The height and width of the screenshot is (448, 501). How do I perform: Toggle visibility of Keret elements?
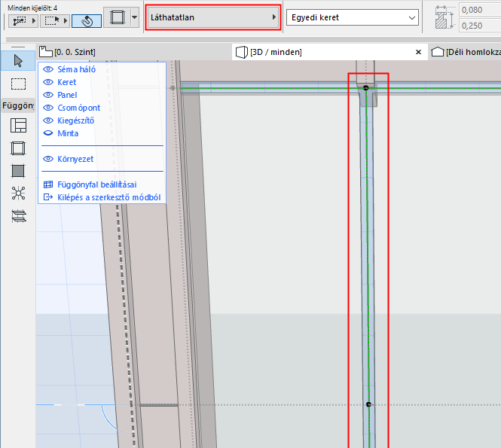pyautogui.click(x=48, y=82)
